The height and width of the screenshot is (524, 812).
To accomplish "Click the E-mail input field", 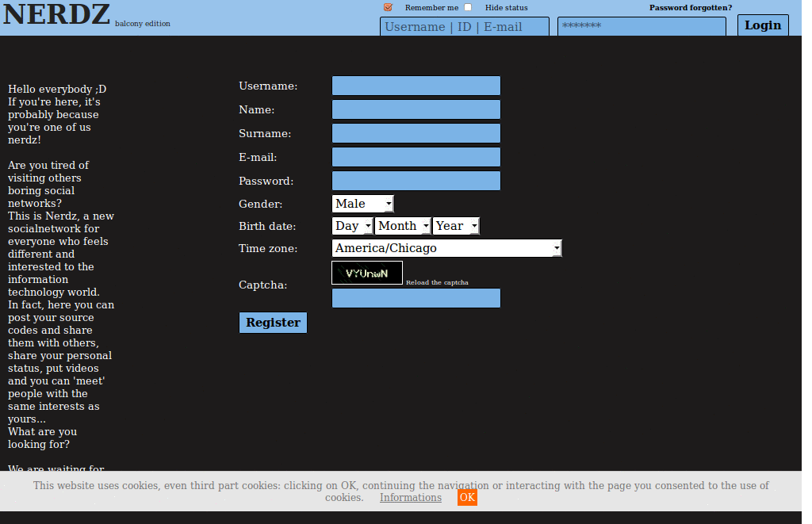I will point(416,156).
